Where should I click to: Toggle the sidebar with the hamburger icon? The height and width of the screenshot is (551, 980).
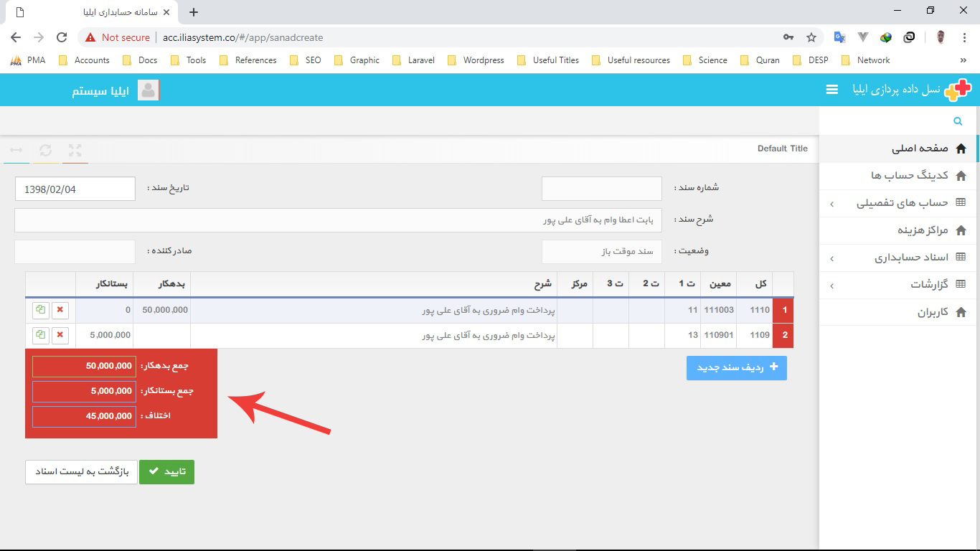[x=831, y=90]
